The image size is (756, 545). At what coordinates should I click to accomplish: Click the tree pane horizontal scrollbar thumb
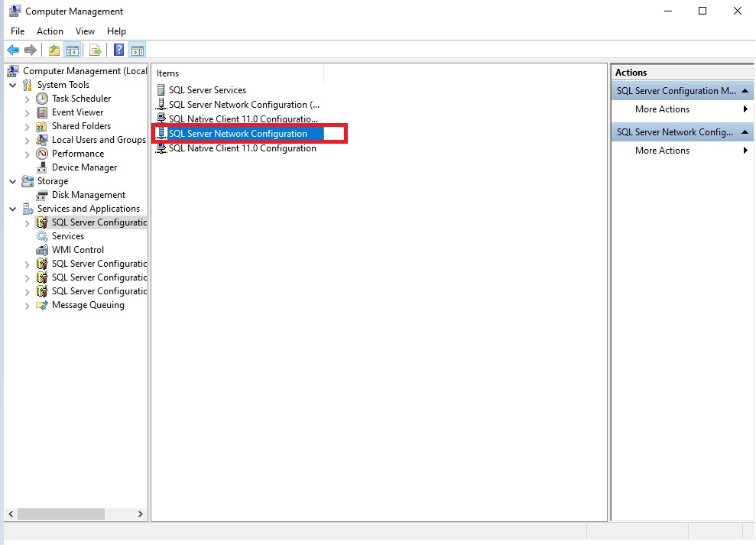(61, 514)
